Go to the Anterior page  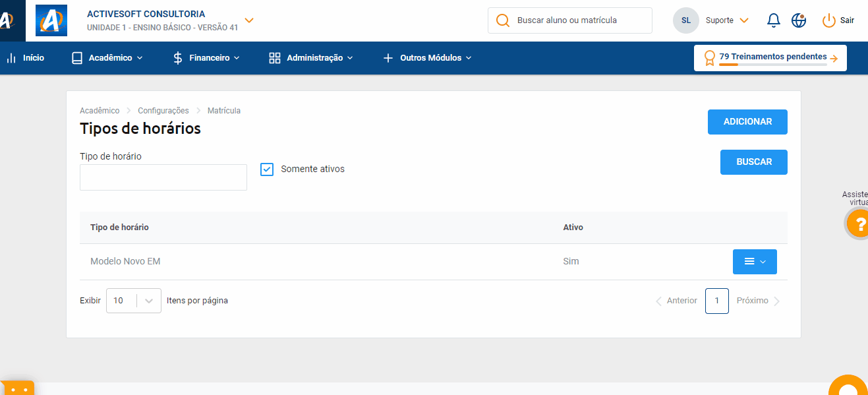[x=676, y=301]
